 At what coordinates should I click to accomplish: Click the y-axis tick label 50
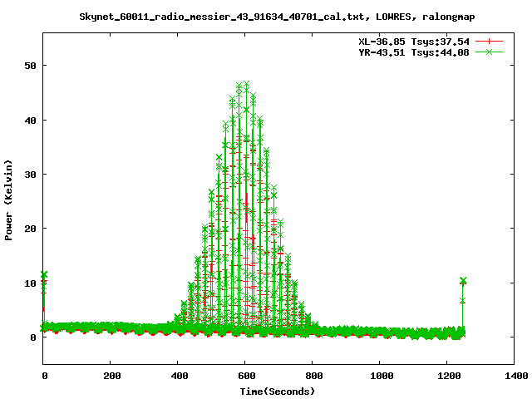point(30,66)
